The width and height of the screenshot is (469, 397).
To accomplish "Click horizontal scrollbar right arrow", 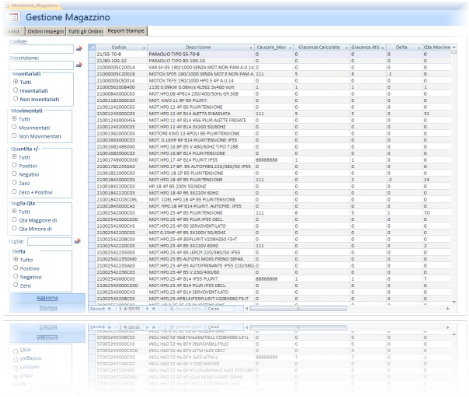I will pyautogui.click(x=448, y=309).
